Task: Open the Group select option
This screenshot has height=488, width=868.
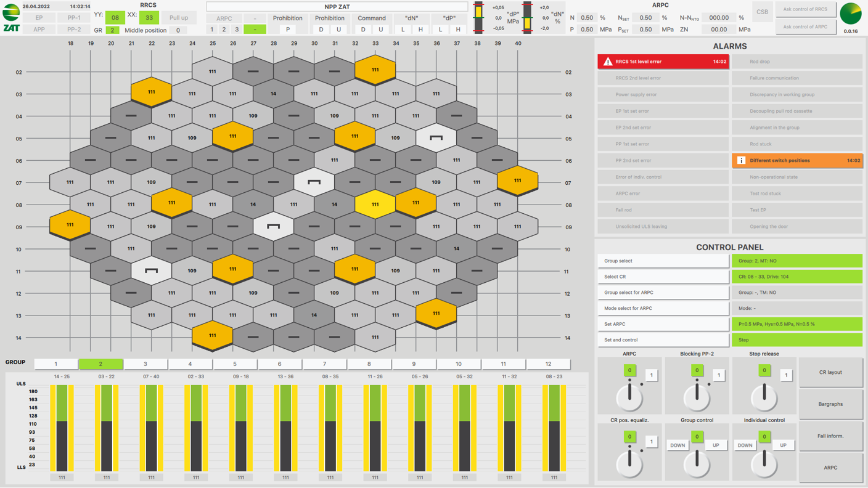Action: point(663,261)
